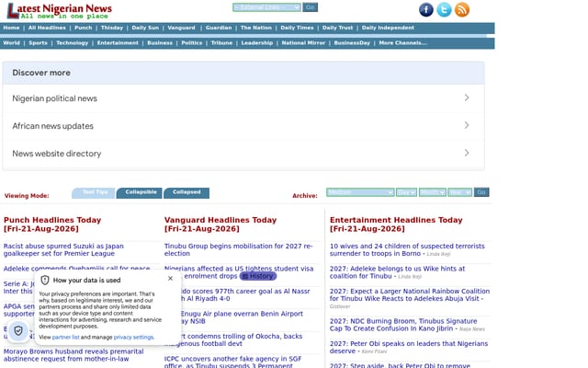Screen dimensions: 588x368
Task: Open NDC Burning Broom headline
Action: [403, 325]
